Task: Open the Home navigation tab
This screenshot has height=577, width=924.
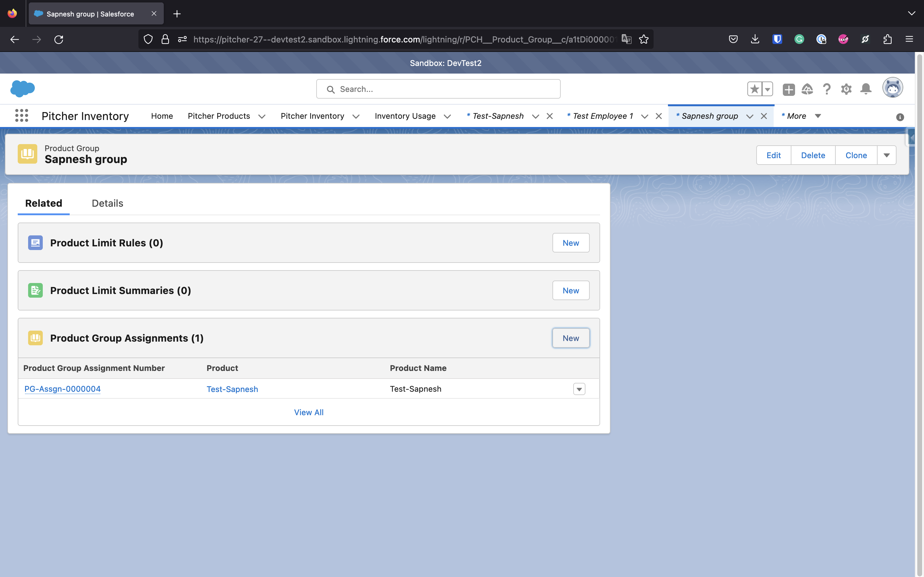Action: coord(162,116)
